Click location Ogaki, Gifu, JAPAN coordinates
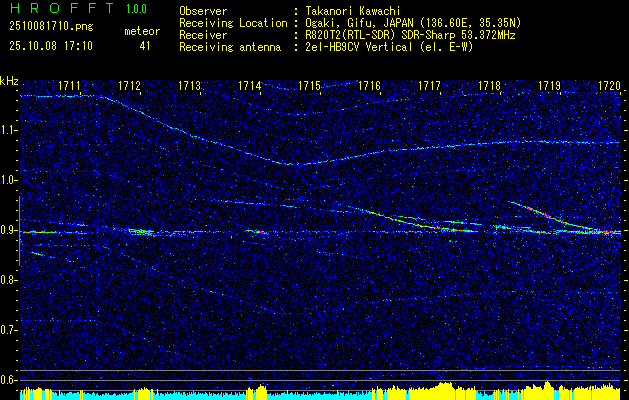 [412, 23]
